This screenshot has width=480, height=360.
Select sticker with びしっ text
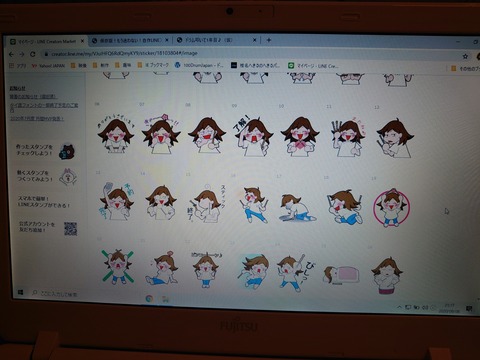[295, 273]
